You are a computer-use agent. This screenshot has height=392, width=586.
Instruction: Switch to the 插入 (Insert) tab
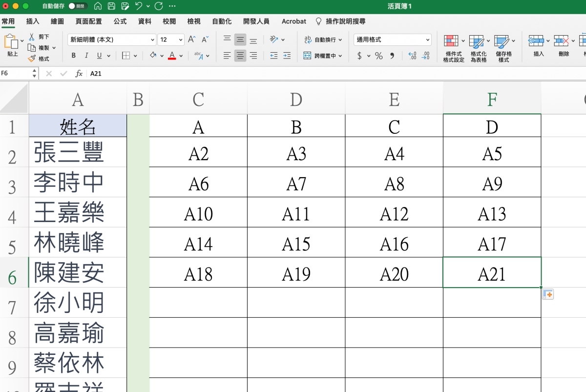pyautogui.click(x=33, y=21)
